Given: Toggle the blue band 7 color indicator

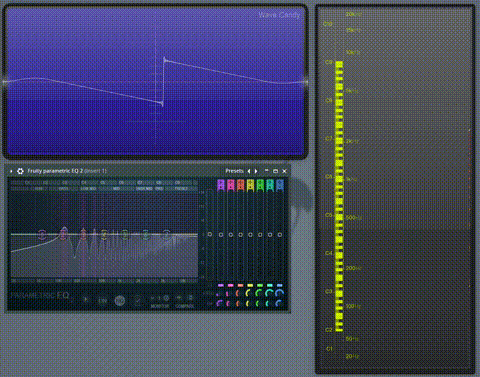Looking at the screenshot, I should tap(280, 285).
